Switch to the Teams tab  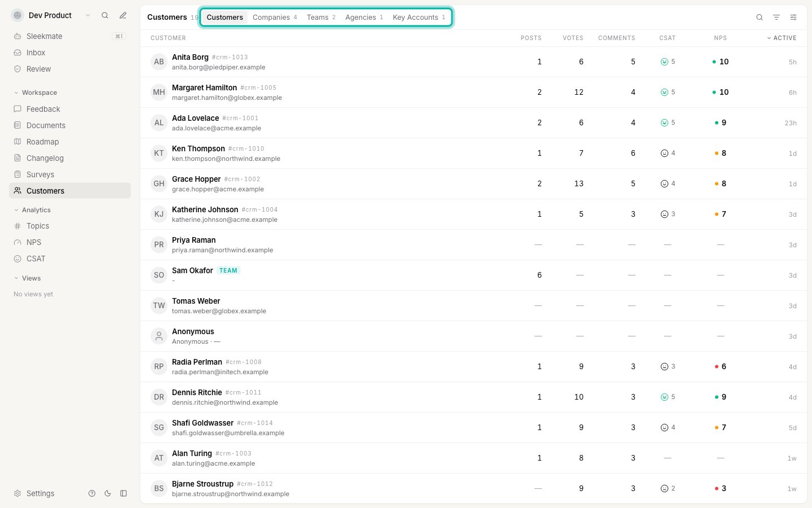pyautogui.click(x=321, y=17)
